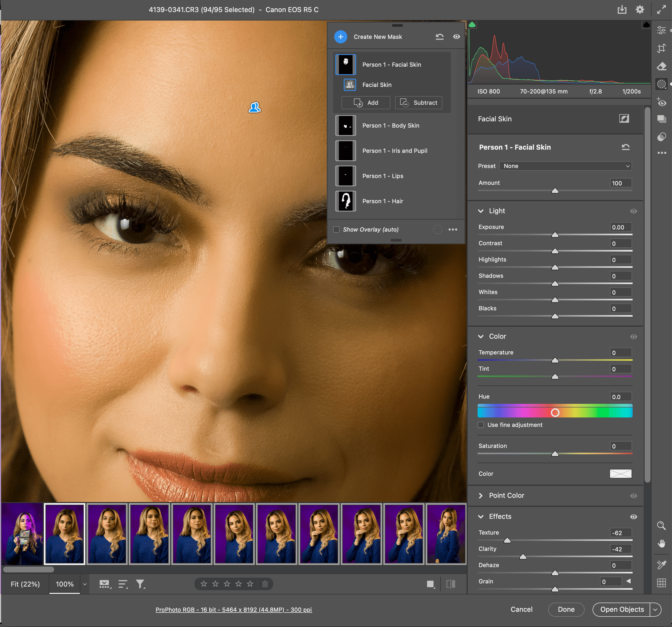Image resolution: width=672 pixels, height=627 pixels.
Task: Toggle the grid overlay icon
Action: [661, 583]
